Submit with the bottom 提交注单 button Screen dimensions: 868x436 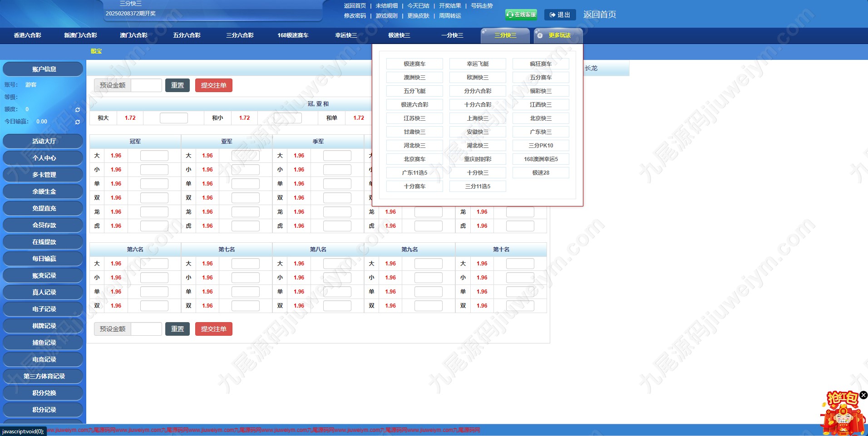tap(214, 329)
